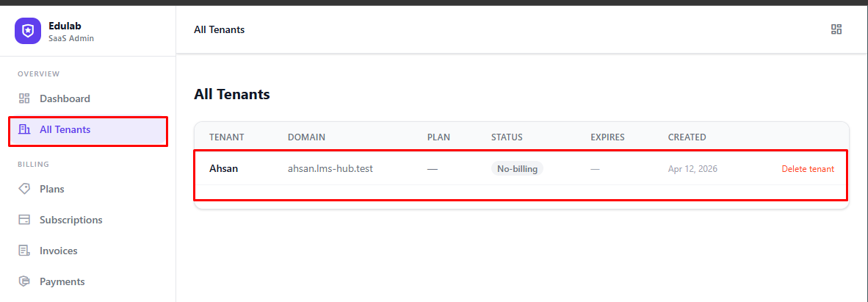Click the ahsan.lms-hub.test domain
The height and width of the screenshot is (302, 868).
click(x=330, y=169)
